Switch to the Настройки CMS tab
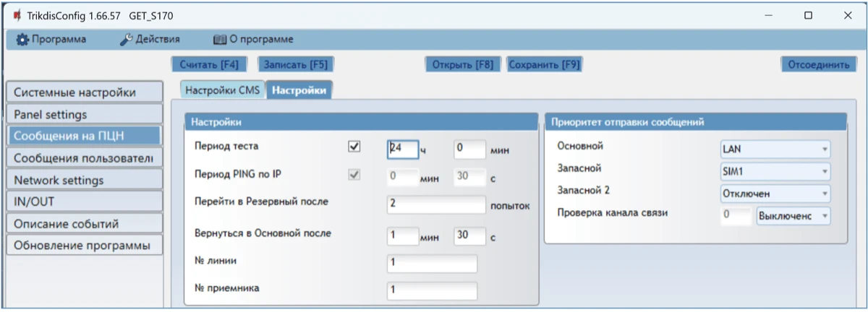This screenshot has height=312, width=868. tap(222, 90)
